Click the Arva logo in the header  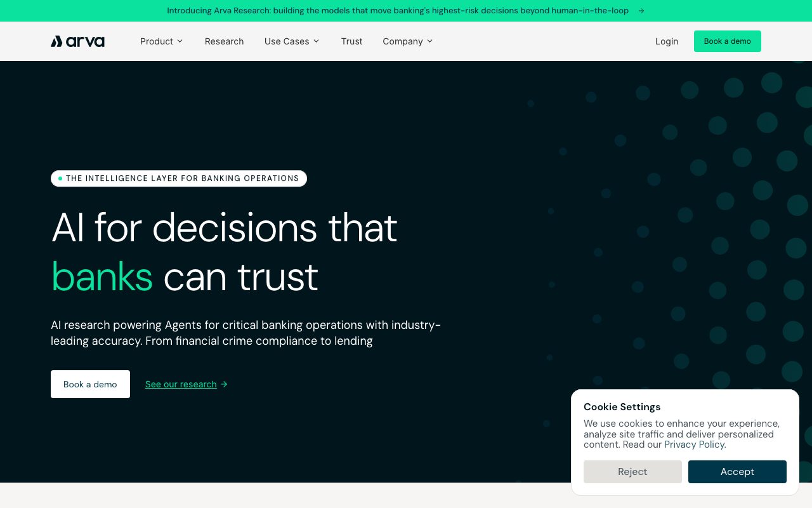[77, 41]
